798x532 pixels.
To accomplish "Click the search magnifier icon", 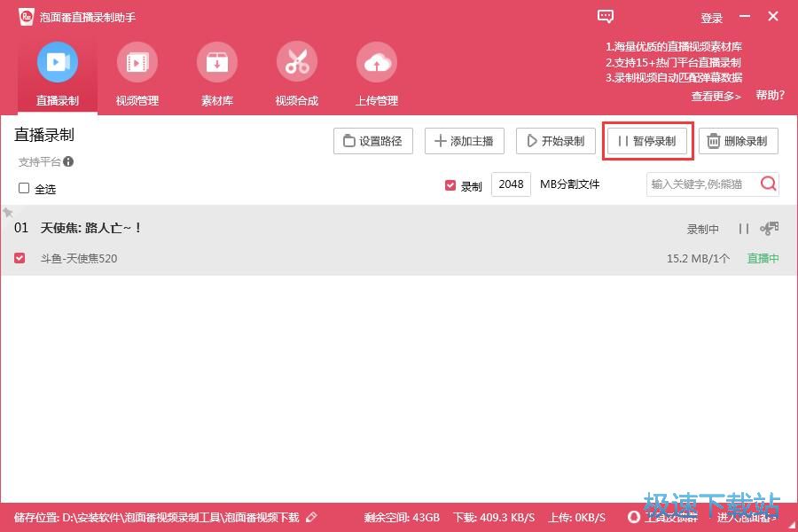I will pyautogui.click(x=769, y=184).
